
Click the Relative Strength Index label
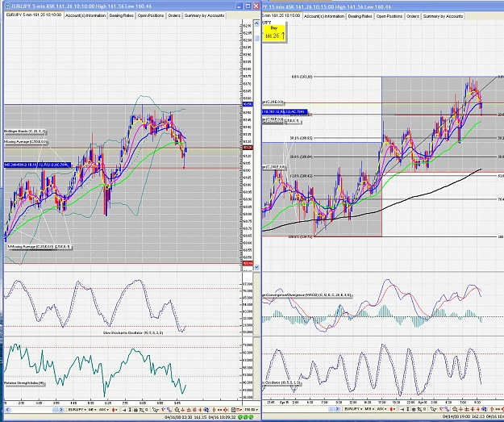click(24, 383)
